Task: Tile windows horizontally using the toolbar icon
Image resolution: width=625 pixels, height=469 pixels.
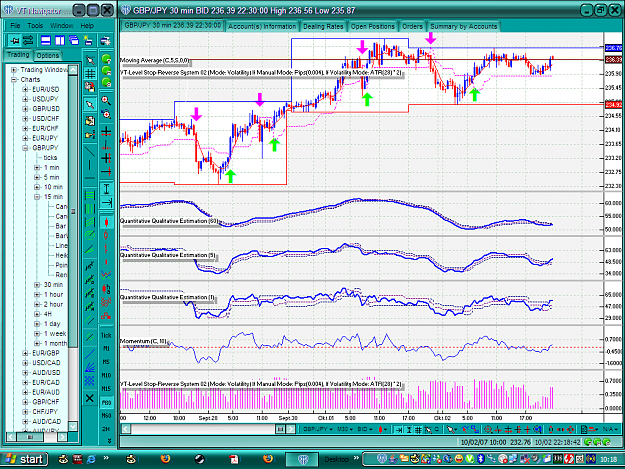Action: tap(46, 40)
